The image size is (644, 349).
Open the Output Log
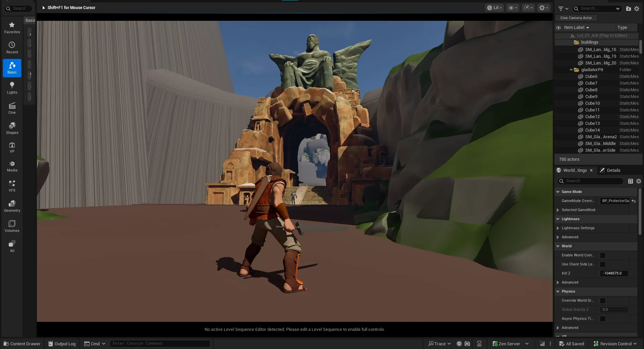coord(62,344)
